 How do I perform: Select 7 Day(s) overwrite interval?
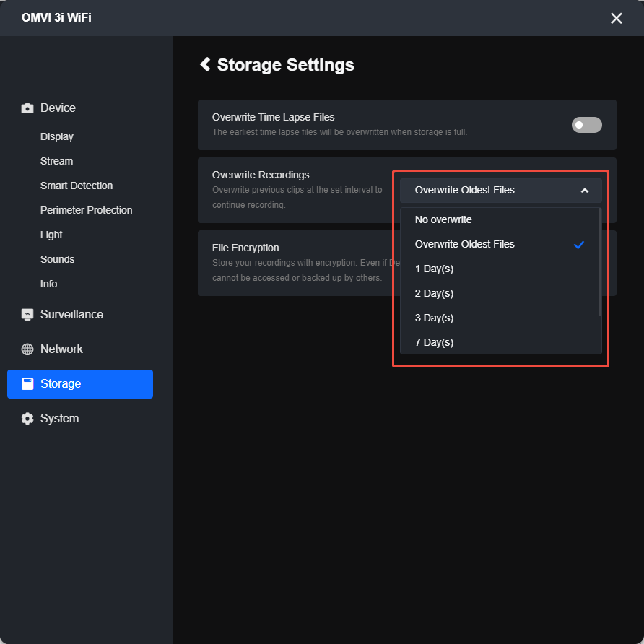pyautogui.click(x=500, y=342)
